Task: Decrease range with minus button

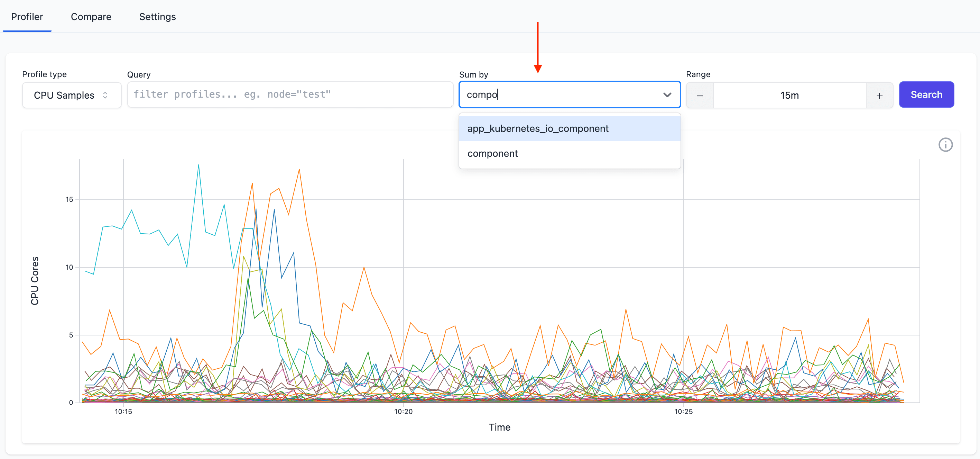Action: click(700, 96)
